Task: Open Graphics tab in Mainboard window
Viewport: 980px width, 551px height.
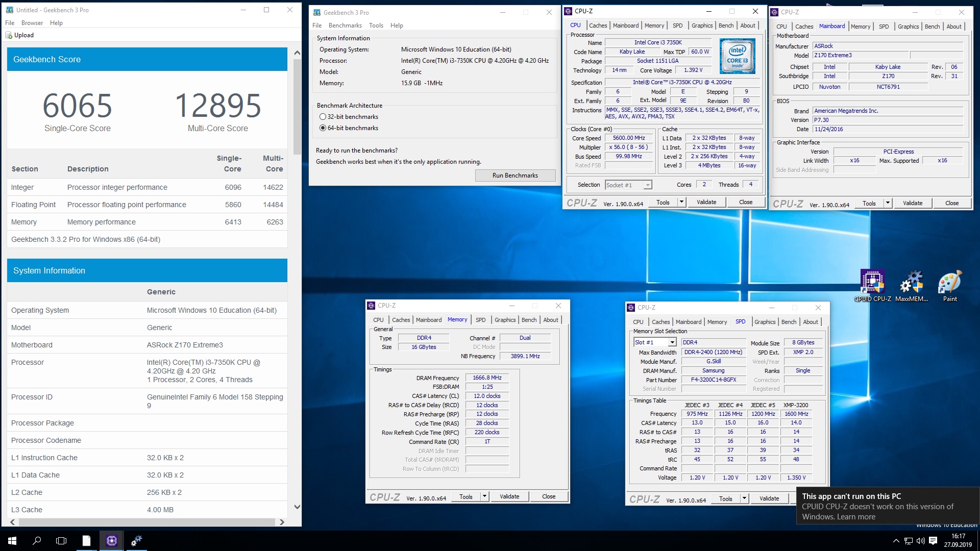Action: (x=908, y=27)
